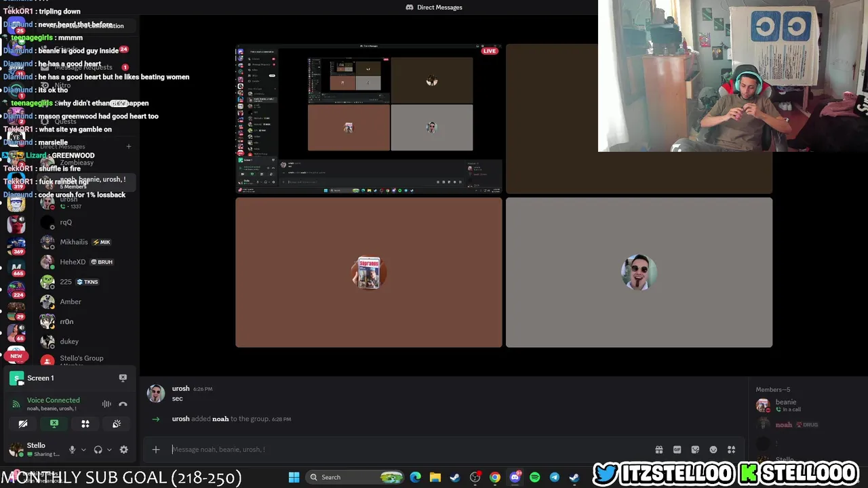Image resolution: width=868 pixels, height=488 pixels.
Task: Click the Voice Connected status text
Action: [53, 400]
